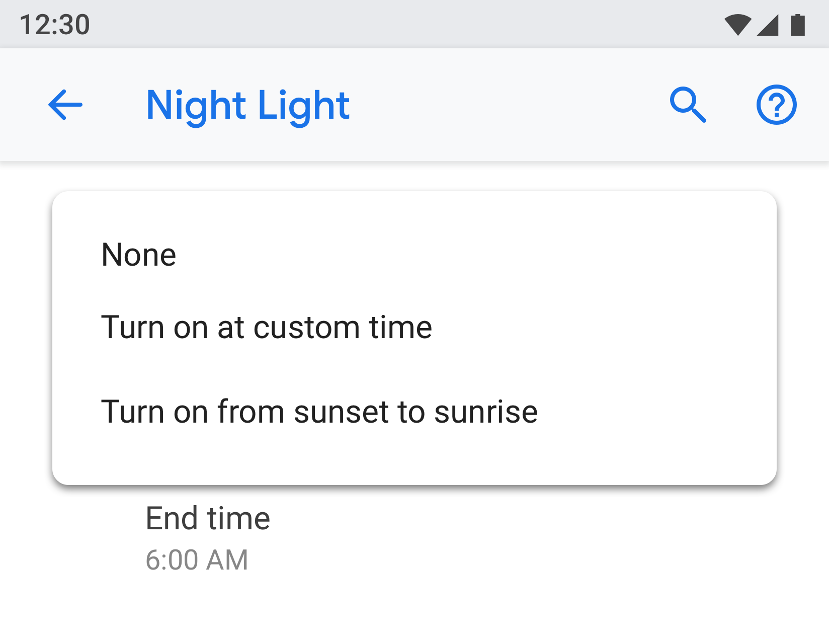Tap the Wi-Fi status icon
The image size is (829, 644).
point(737,25)
